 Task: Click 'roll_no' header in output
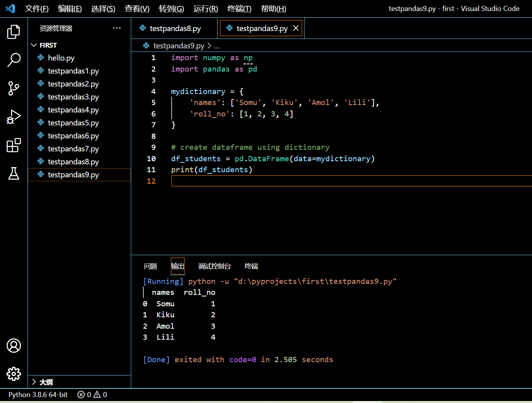click(x=200, y=292)
